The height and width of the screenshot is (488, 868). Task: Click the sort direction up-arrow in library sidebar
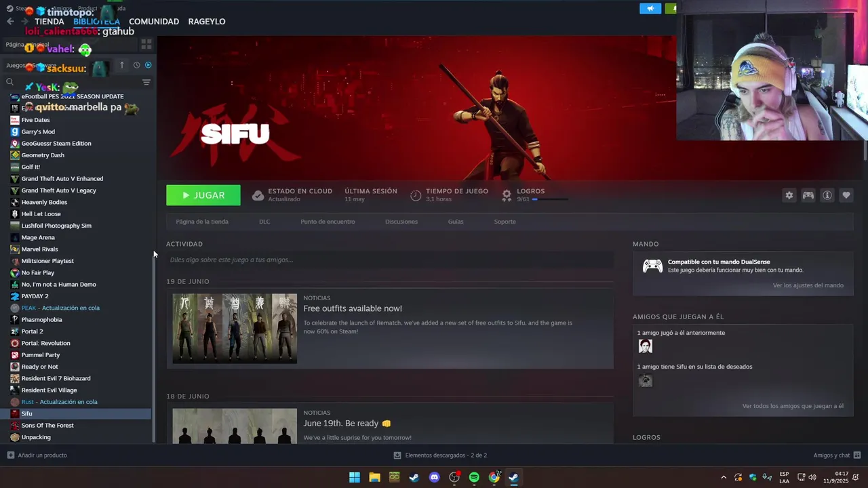122,65
